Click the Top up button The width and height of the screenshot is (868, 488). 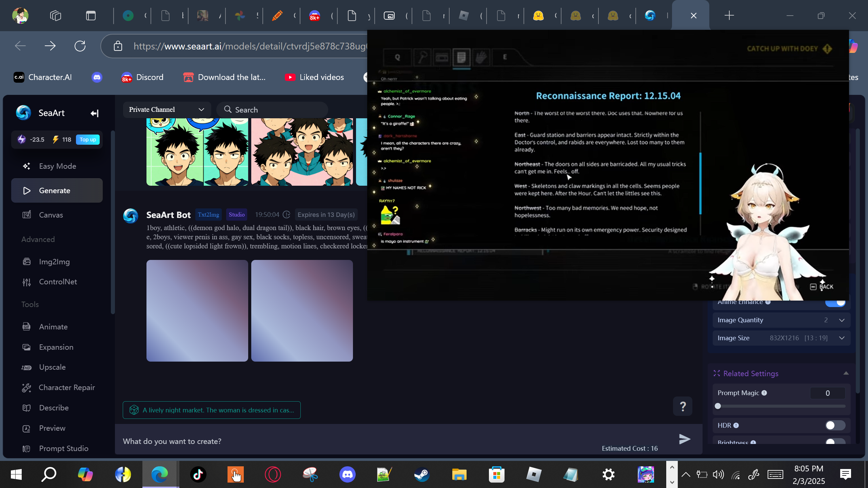(x=87, y=140)
